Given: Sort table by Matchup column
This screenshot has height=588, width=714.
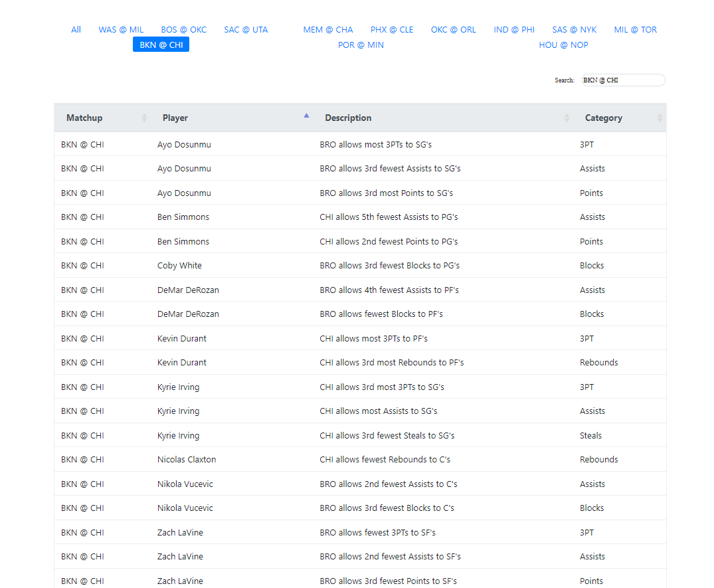Looking at the screenshot, I should coord(144,118).
